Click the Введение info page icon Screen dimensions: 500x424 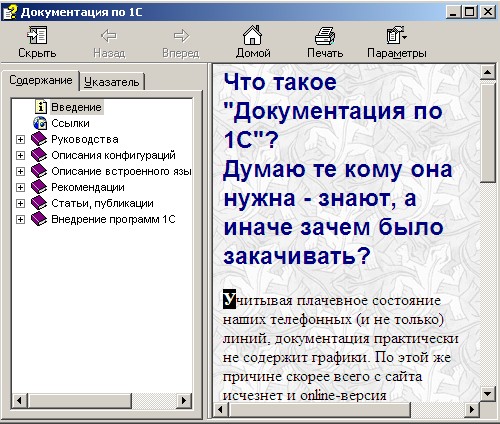(41, 107)
